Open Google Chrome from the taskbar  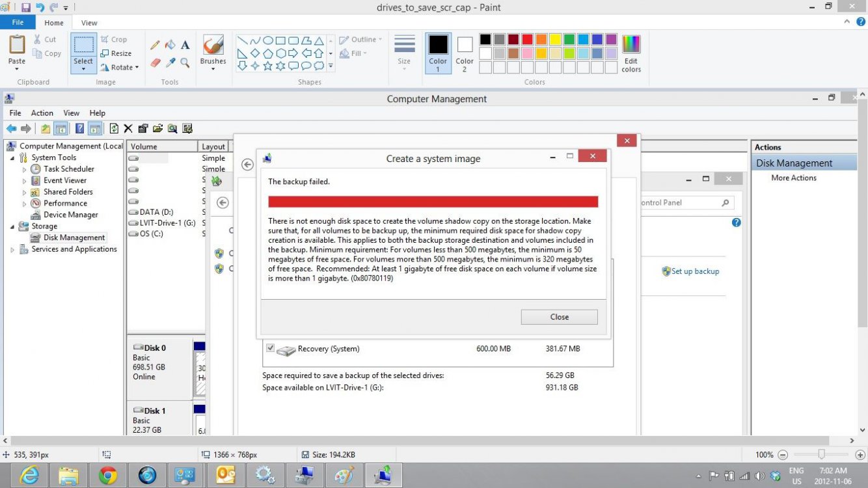[x=108, y=475]
